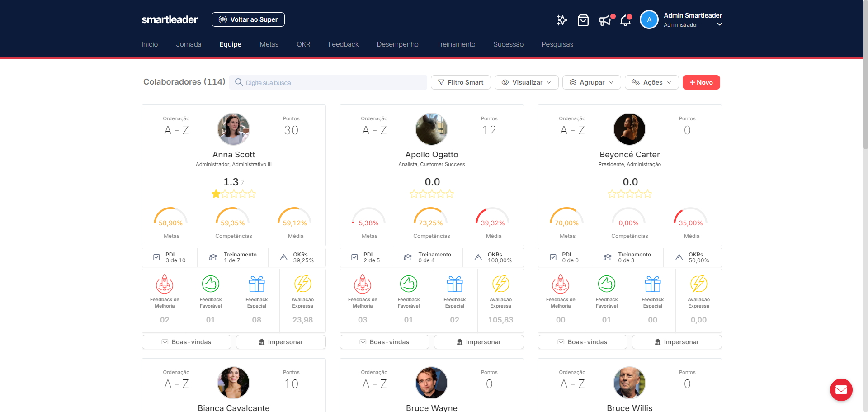
Task: Open the red mail chat bubble
Action: (841, 389)
